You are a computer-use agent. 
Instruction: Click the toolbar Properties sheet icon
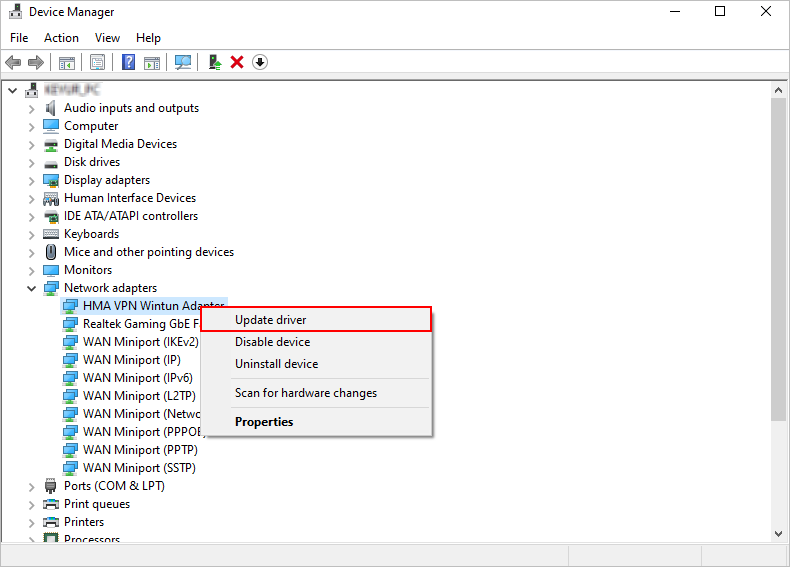[x=97, y=62]
